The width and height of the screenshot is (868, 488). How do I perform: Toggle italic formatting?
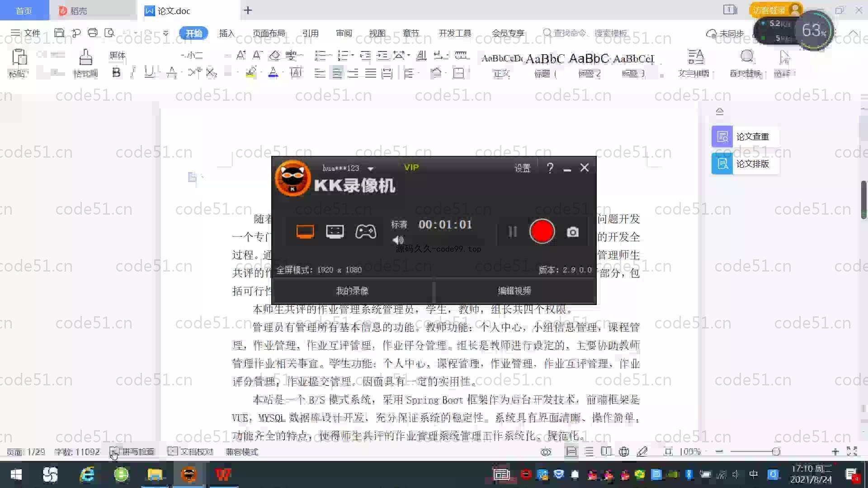coord(133,73)
